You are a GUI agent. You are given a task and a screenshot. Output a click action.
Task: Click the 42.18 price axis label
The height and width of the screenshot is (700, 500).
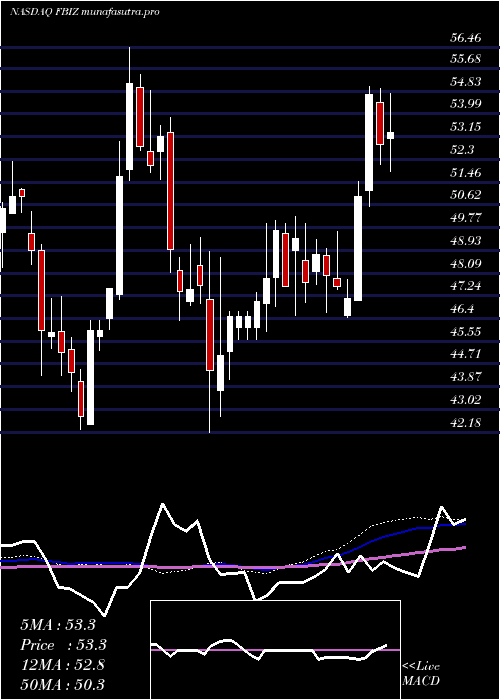(x=465, y=422)
